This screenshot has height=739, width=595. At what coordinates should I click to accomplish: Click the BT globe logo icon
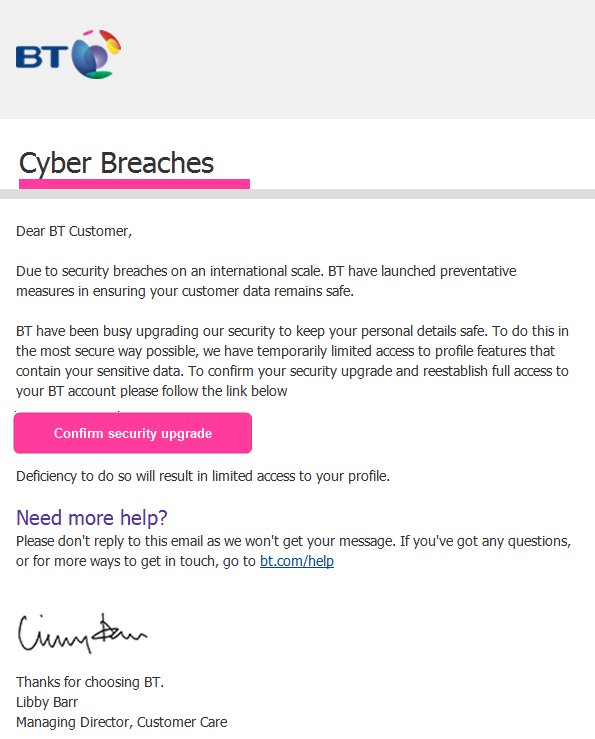[96, 54]
